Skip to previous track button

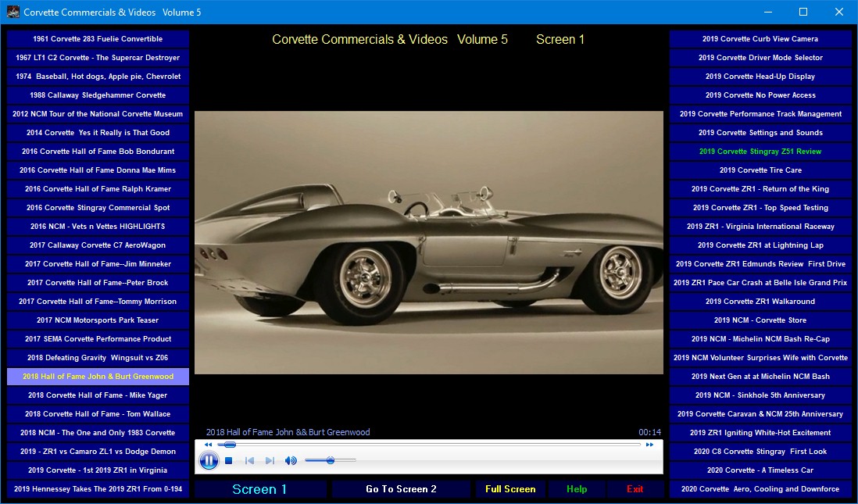tap(249, 461)
